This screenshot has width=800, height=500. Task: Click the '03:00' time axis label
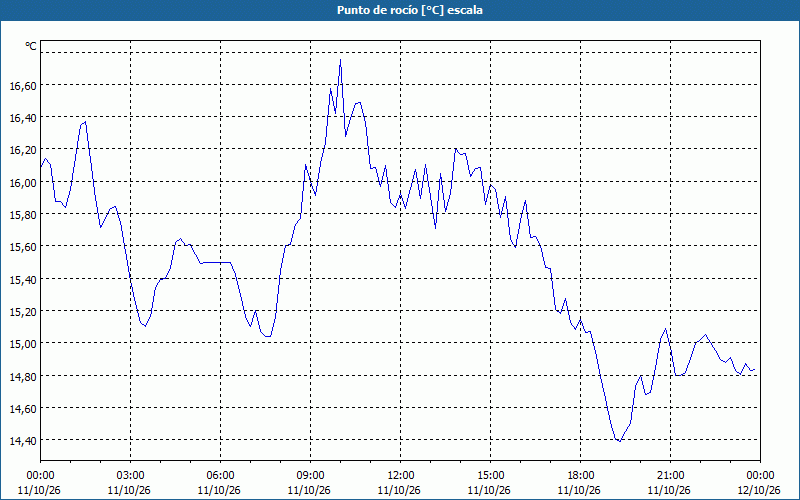131,476
